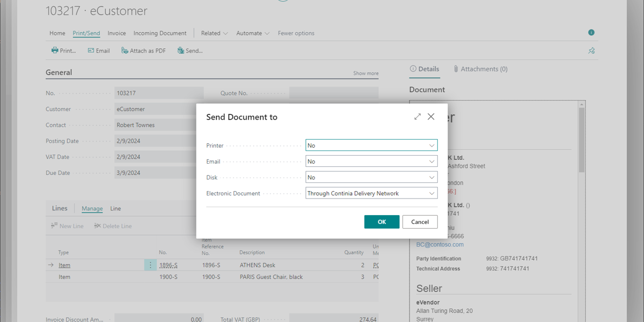Image resolution: width=644 pixels, height=322 pixels.
Task: Click the pin icon at top right
Action: (591, 50)
